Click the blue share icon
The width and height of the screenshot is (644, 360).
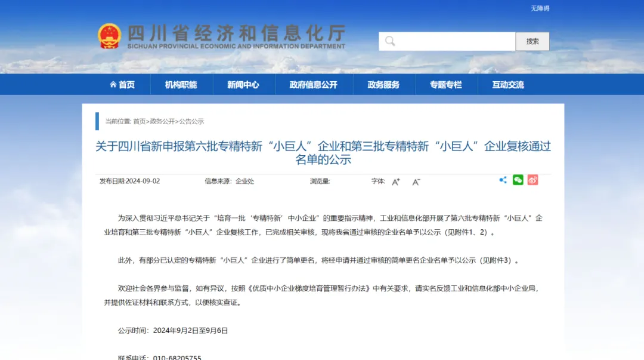pos(503,180)
